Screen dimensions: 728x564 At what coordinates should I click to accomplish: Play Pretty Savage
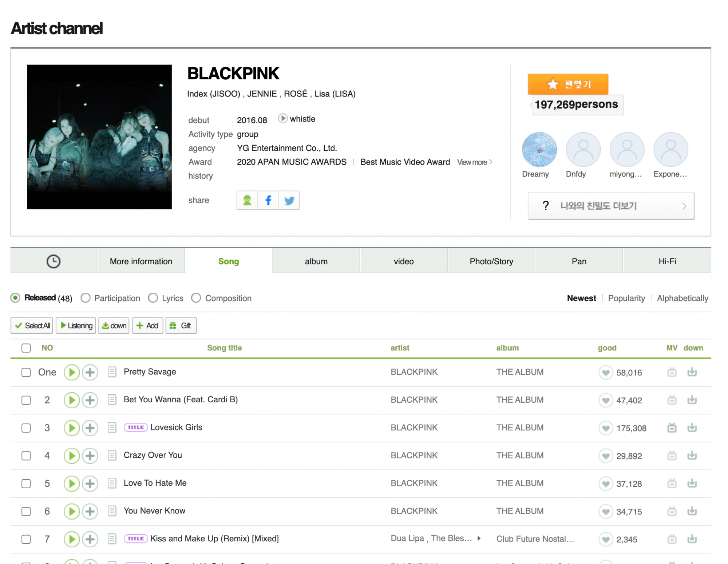[x=72, y=372]
